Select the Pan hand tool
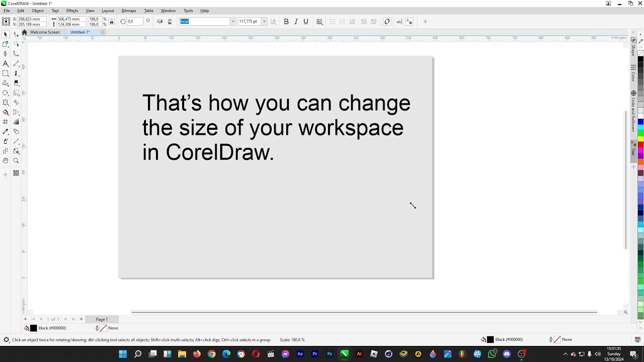 pos(6,160)
